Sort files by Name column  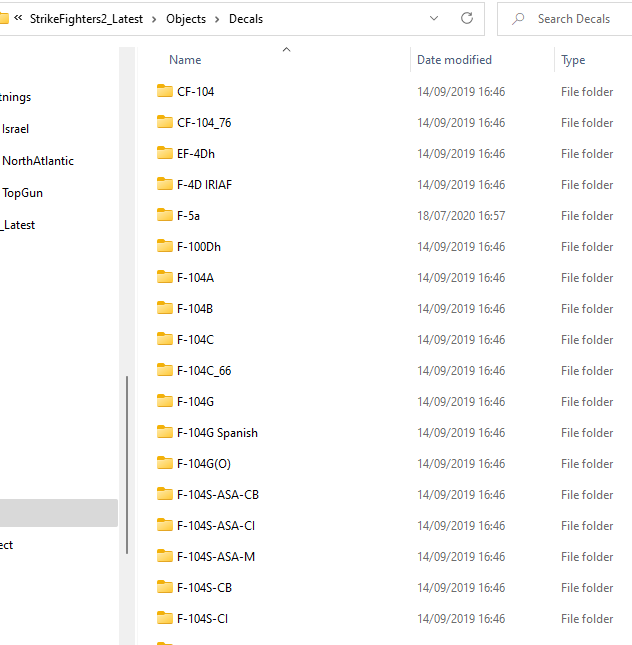pyautogui.click(x=185, y=60)
